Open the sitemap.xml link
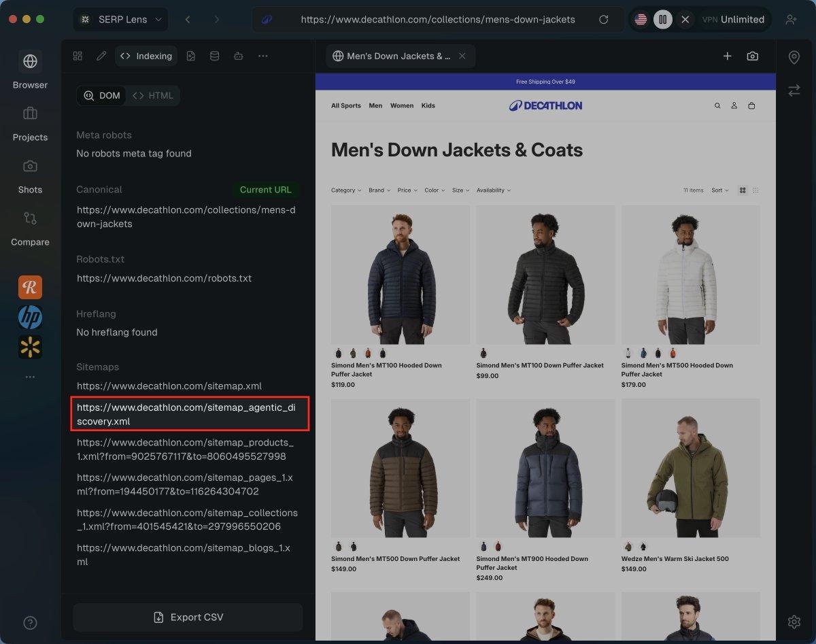 pyautogui.click(x=169, y=386)
